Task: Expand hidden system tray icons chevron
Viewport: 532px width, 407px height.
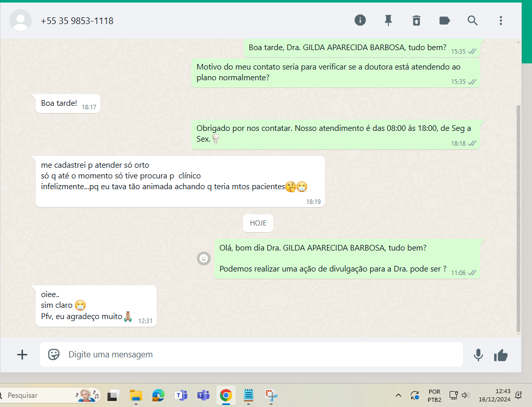Action: (x=398, y=395)
